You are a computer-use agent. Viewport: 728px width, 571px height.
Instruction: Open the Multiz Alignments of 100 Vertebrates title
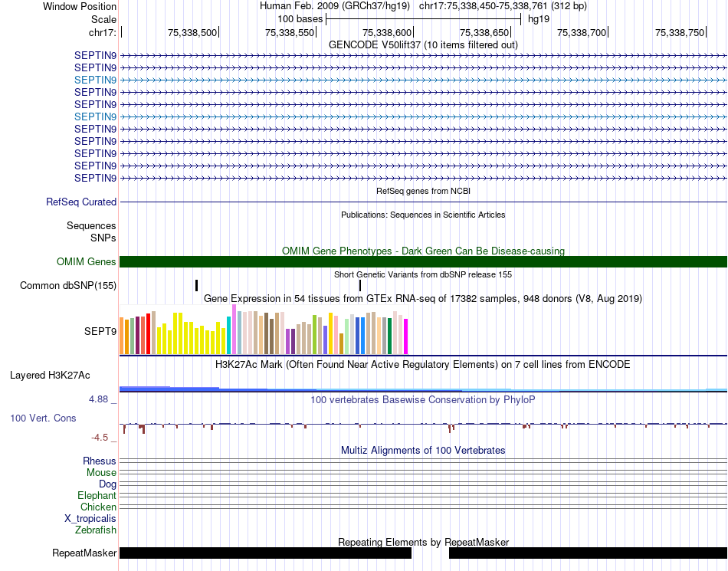click(x=423, y=451)
